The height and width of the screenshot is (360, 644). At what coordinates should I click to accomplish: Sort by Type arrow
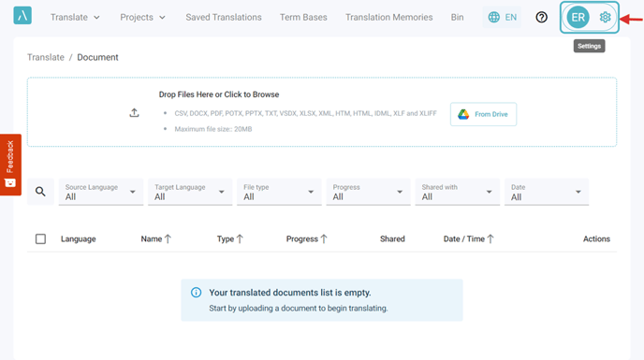[x=240, y=238]
